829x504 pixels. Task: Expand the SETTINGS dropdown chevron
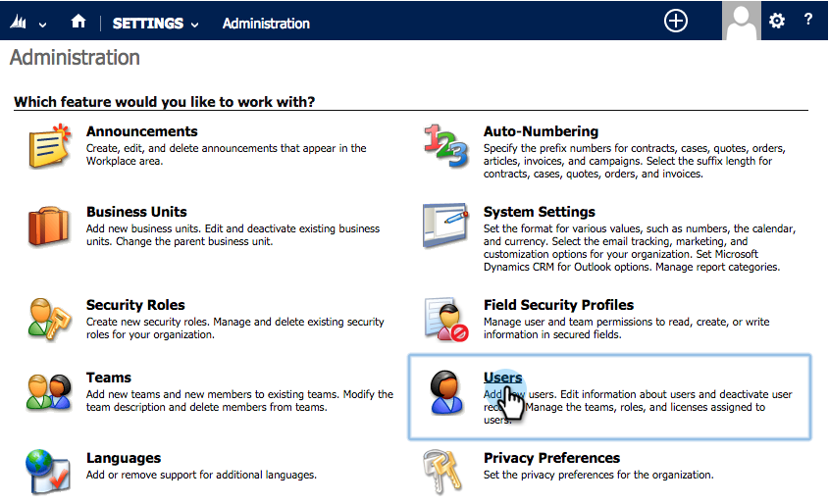tap(194, 25)
